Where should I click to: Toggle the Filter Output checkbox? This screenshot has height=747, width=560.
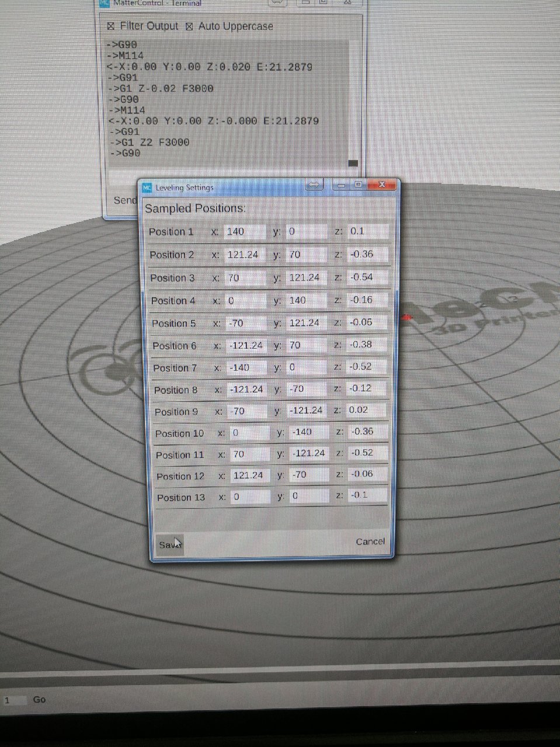click(x=111, y=27)
